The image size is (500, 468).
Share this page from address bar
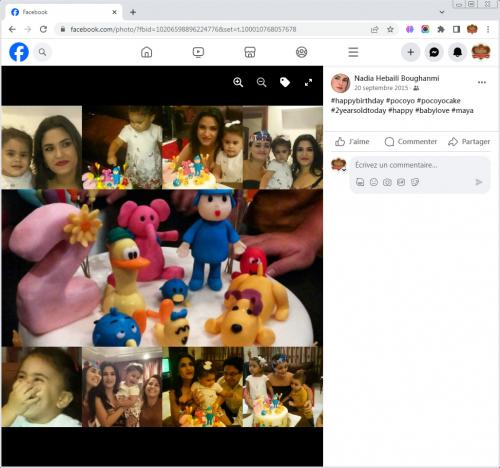click(x=375, y=29)
